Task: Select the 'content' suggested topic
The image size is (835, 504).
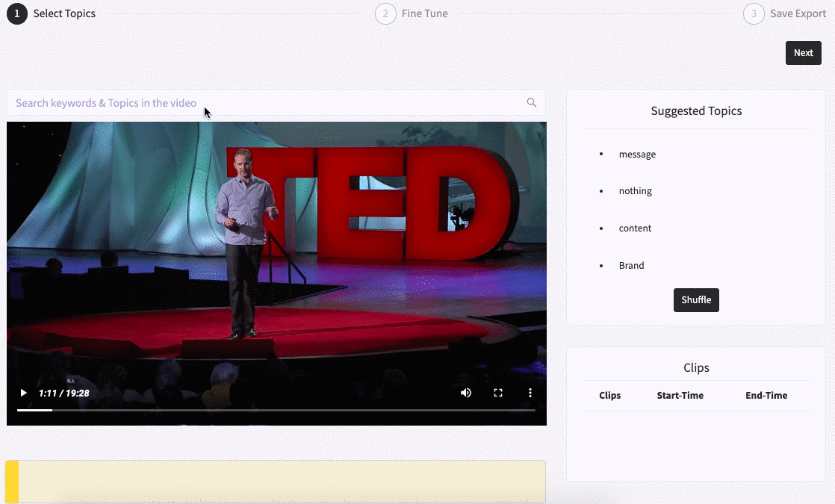Action: click(x=635, y=228)
